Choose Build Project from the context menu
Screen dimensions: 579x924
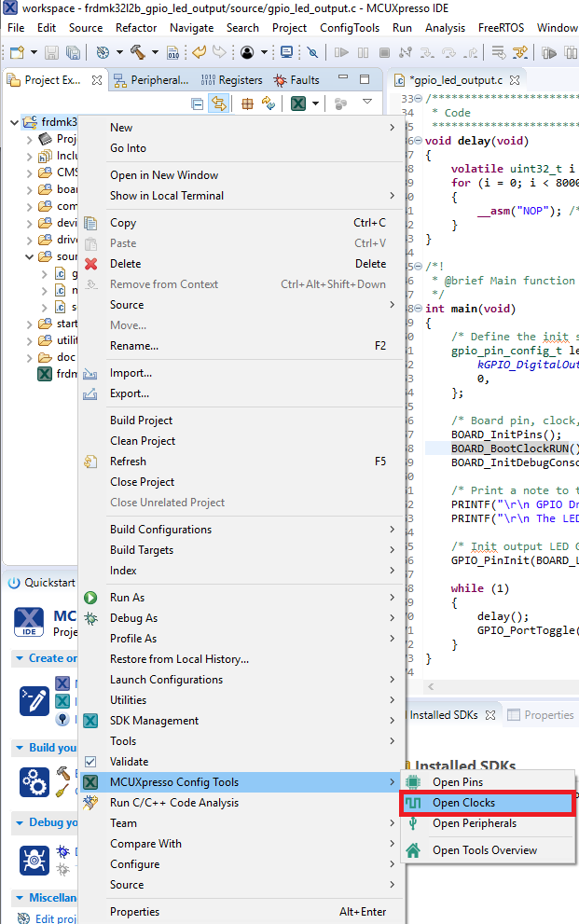pos(141,421)
